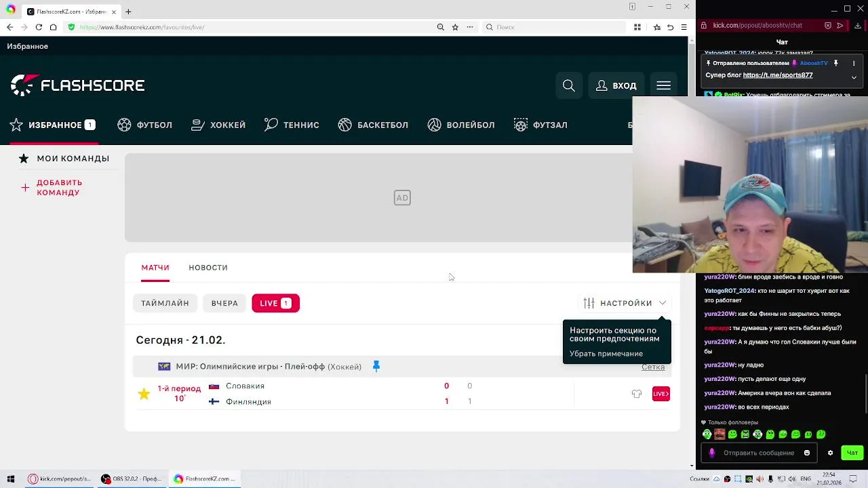Click the futsal ball icon in navigation
This screenshot has height=488, width=868.
coord(521,125)
